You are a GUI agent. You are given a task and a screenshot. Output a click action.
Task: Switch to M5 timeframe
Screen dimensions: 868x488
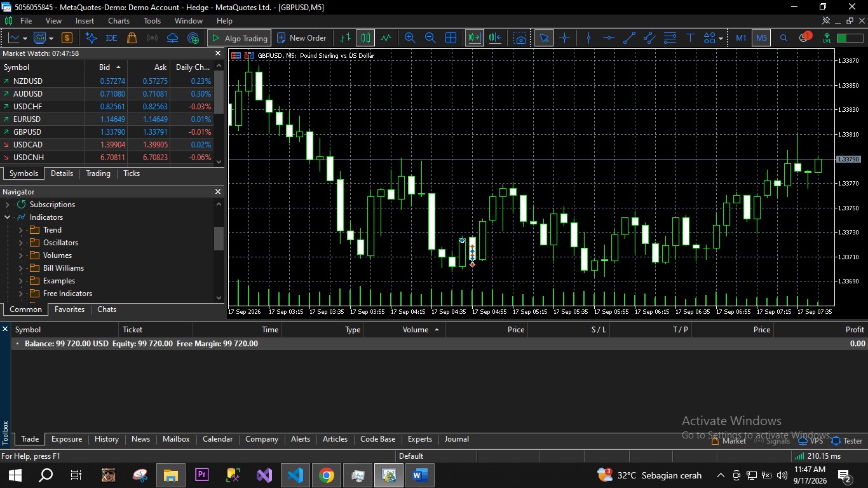[761, 38]
